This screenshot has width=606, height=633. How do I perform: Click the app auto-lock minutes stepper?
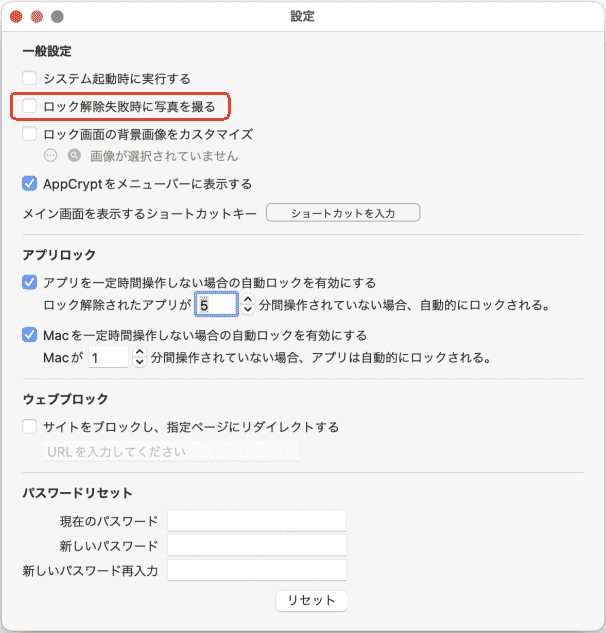(247, 304)
